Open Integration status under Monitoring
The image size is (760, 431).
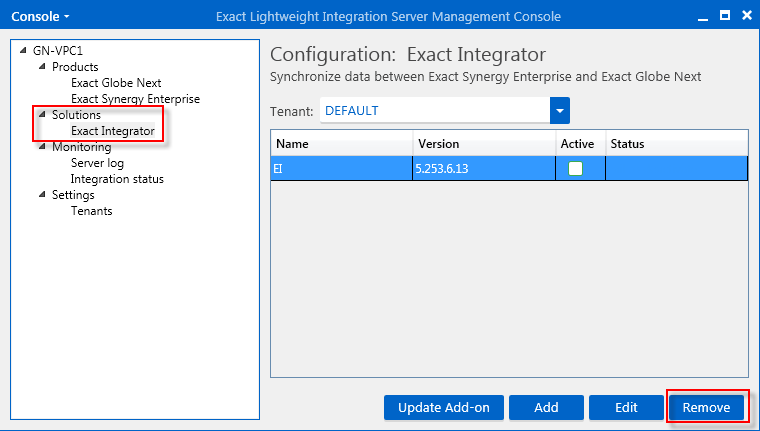[117, 179]
